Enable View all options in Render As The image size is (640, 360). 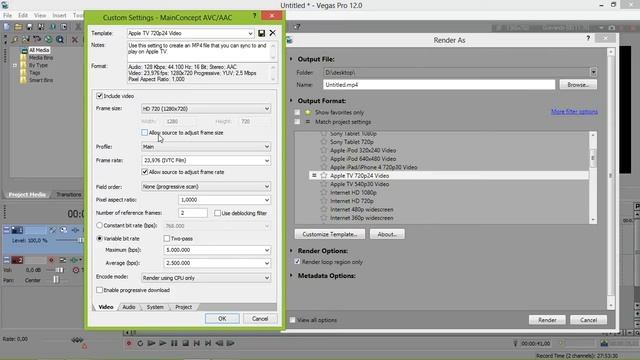click(x=292, y=320)
